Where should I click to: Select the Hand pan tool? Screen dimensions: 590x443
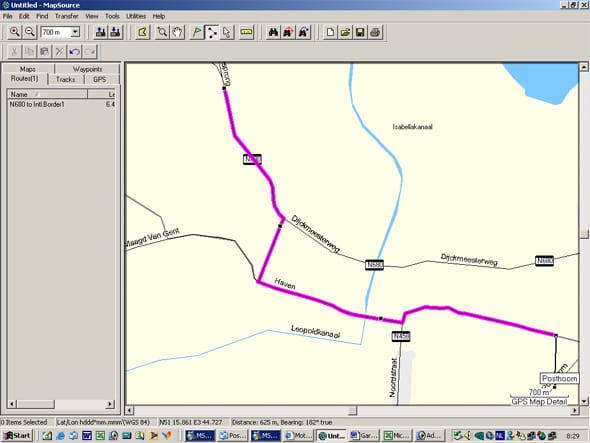178,32
